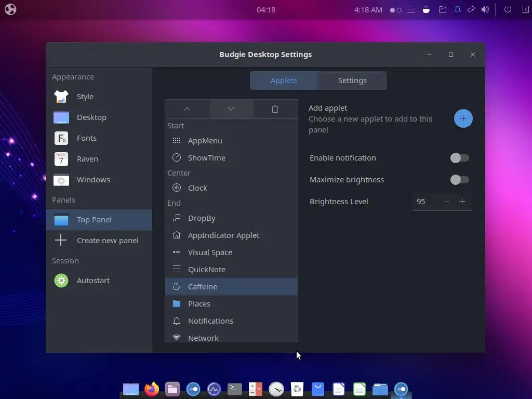The width and height of the screenshot is (532, 399).
Task: Open the Windows settings section
Action: (x=99, y=179)
